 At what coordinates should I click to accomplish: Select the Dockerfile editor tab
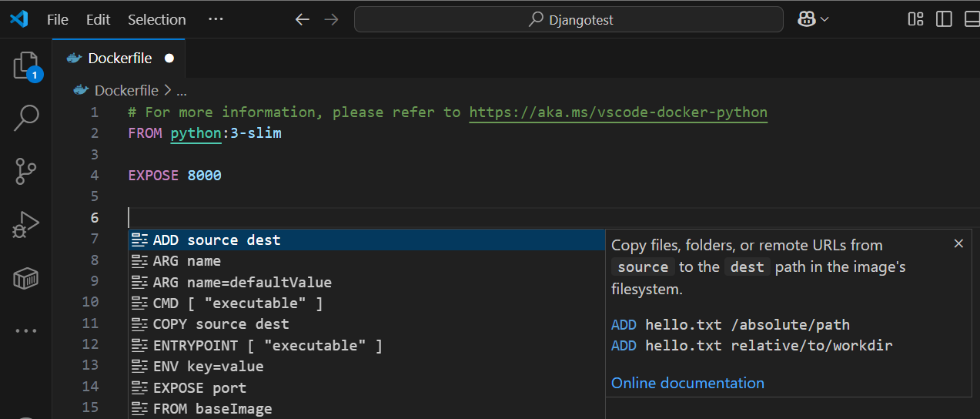coord(119,59)
